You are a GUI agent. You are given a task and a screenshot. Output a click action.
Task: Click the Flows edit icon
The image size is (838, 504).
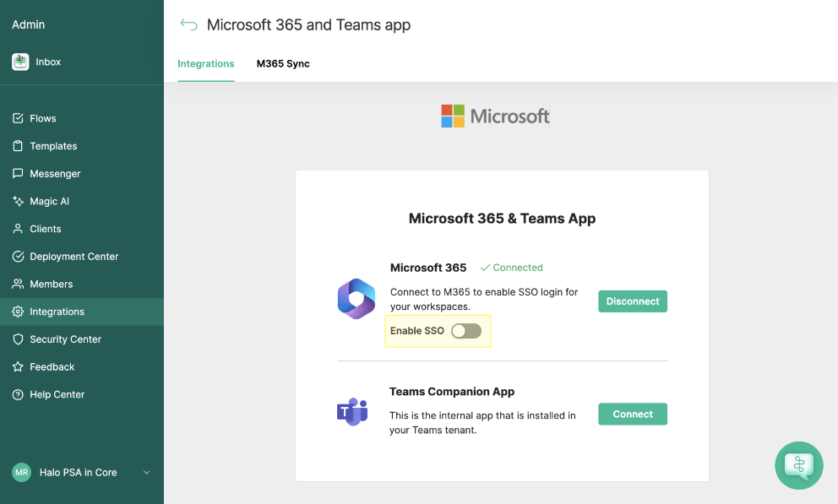point(18,118)
